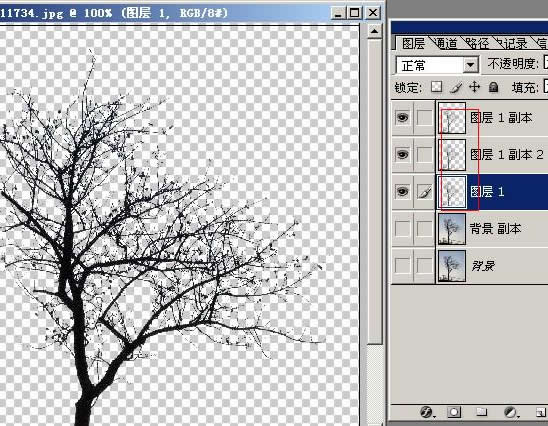The height and width of the screenshot is (426, 548).
Task: Show the 背景 layer visibility box
Action: [x=402, y=266]
